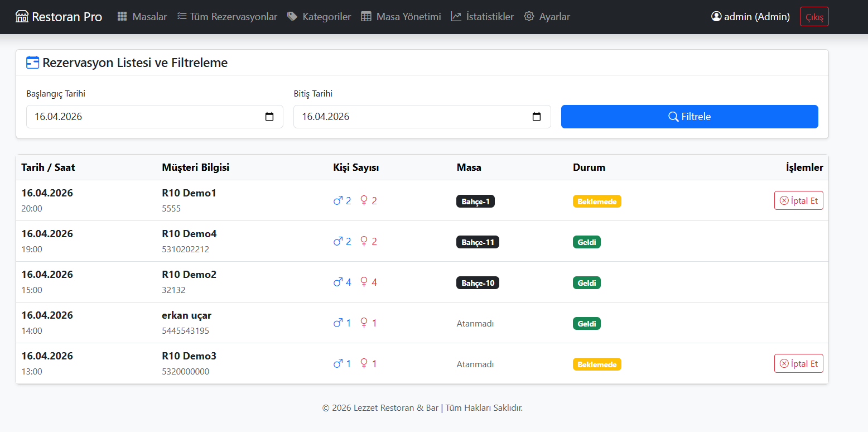Click the Beklemede badge for R10 Demo1
The image size is (868, 432).
tap(597, 201)
